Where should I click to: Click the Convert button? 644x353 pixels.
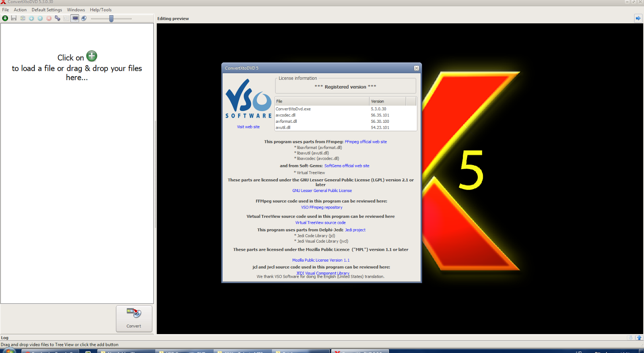pos(134,318)
